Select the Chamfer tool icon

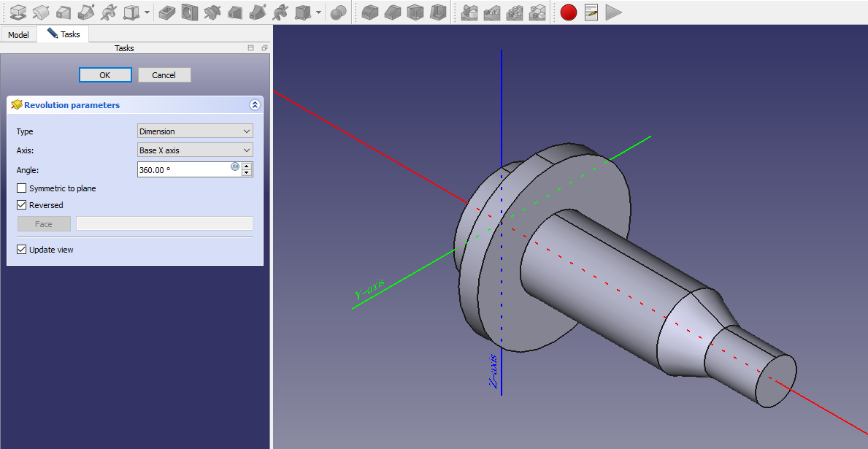[x=393, y=12]
